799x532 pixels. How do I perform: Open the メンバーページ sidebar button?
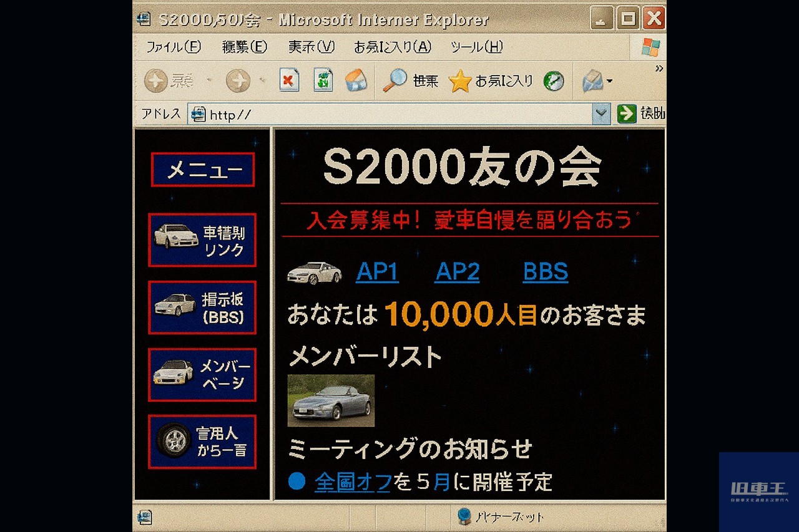click(x=202, y=375)
